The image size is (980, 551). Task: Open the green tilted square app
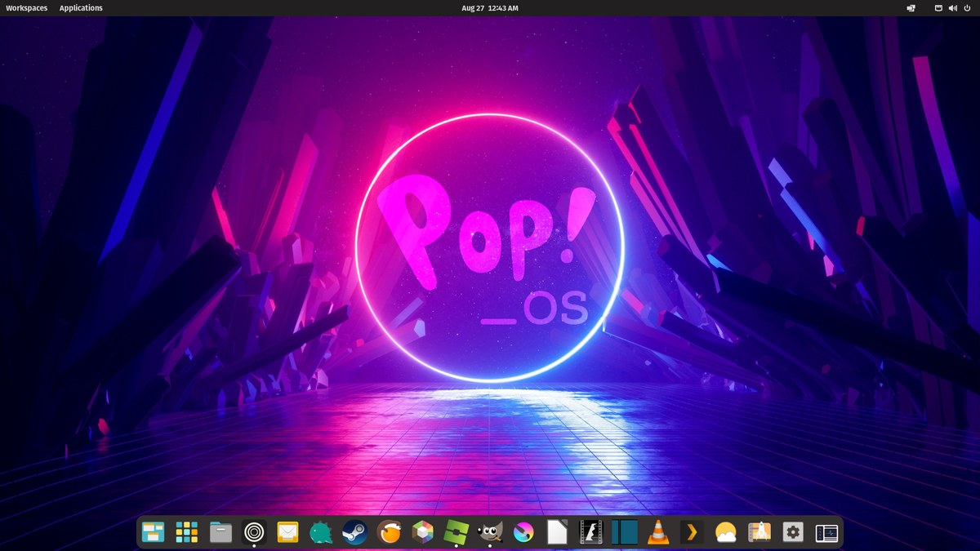pyautogui.click(x=456, y=533)
